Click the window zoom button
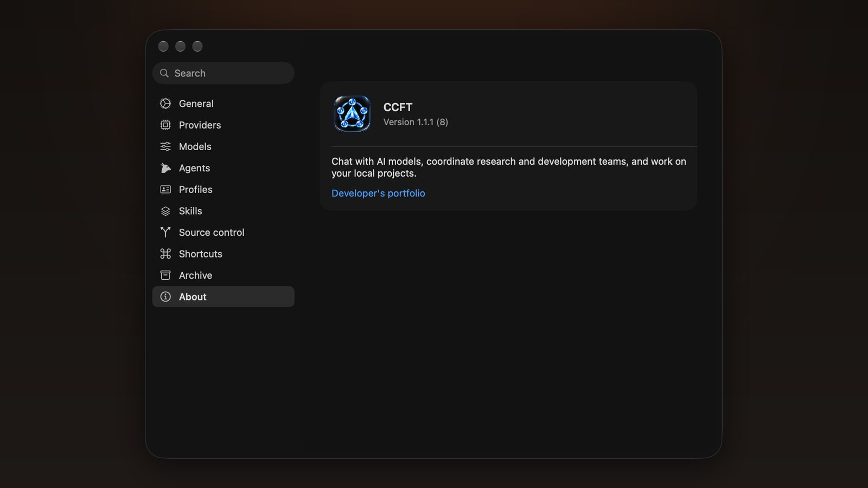 tap(197, 47)
